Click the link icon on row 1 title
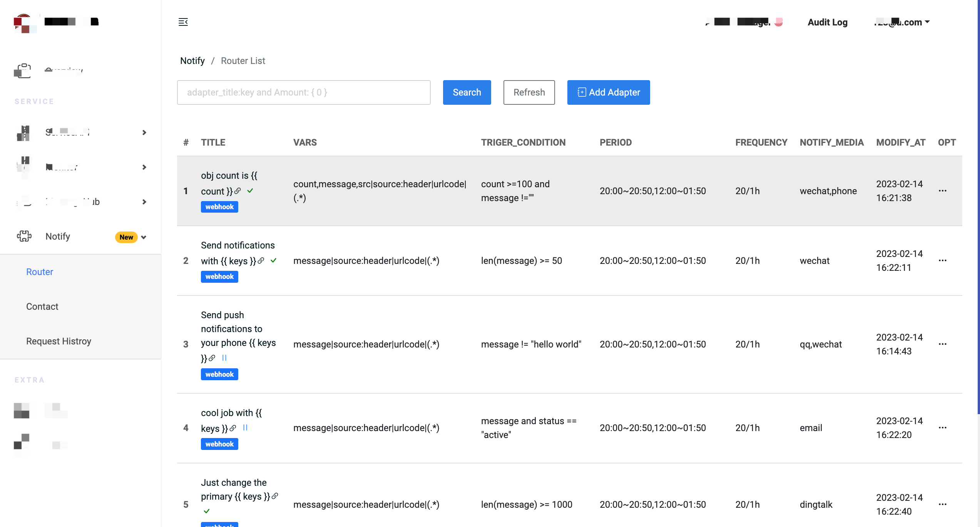The height and width of the screenshot is (527, 980). coord(238,191)
